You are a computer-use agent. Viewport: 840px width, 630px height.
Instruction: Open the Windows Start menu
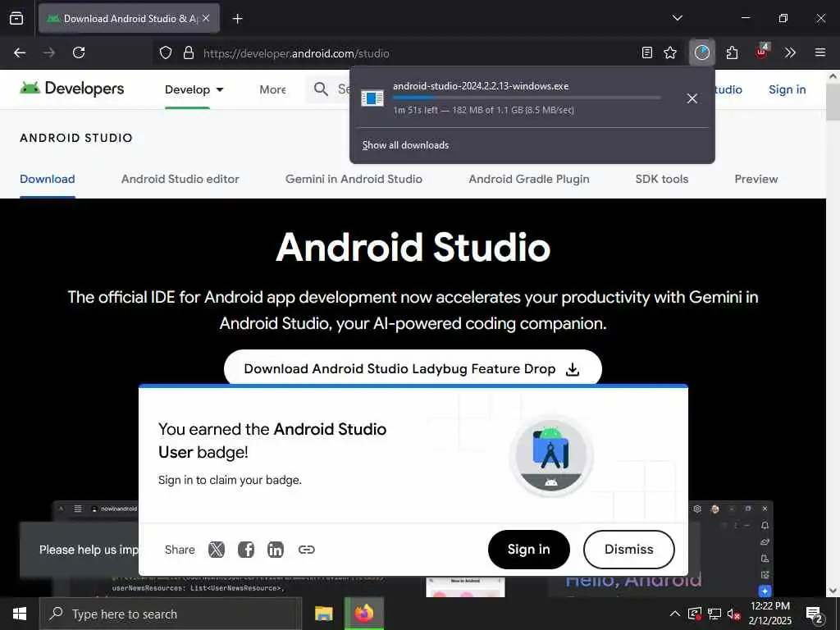click(20, 614)
